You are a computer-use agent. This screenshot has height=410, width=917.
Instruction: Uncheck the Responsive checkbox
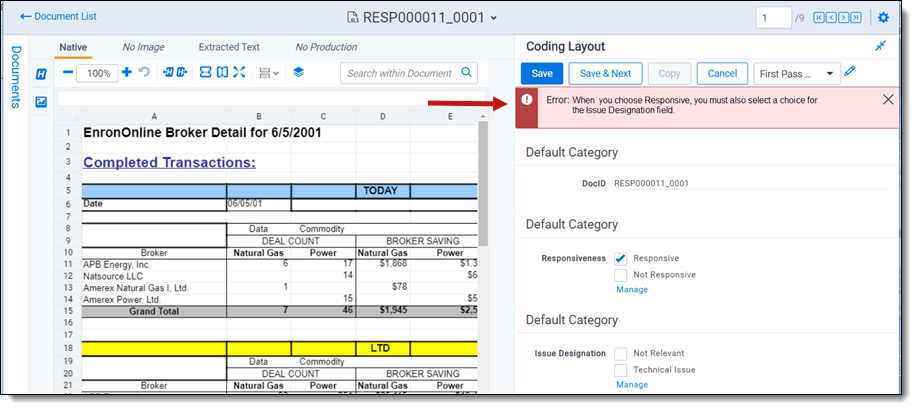pyautogui.click(x=621, y=258)
